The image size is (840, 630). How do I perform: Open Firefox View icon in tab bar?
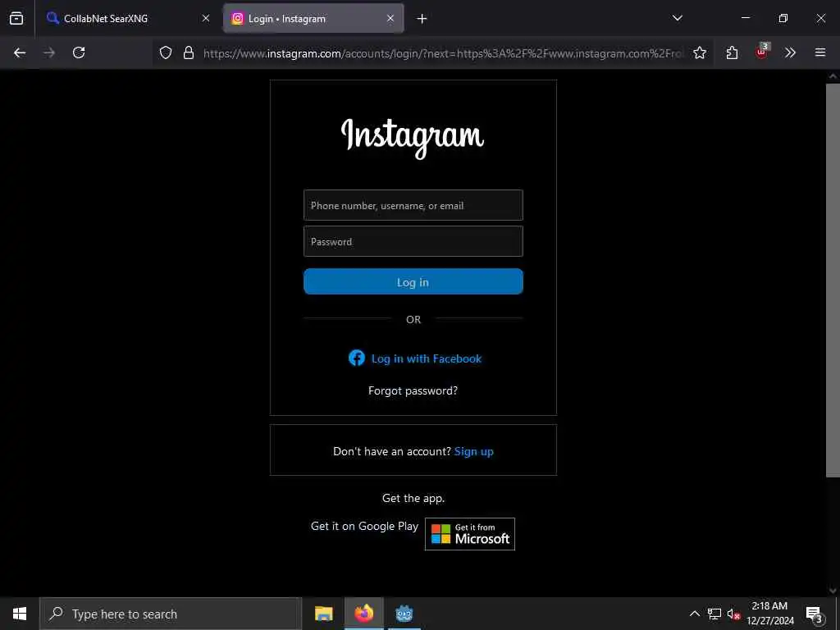click(x=16, y=18)
